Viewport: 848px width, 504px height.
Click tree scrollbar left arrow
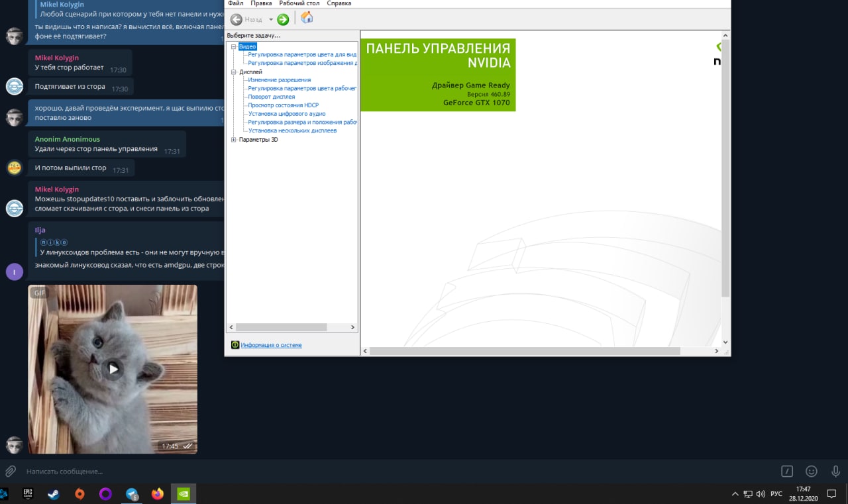click(x=231, y=327)
